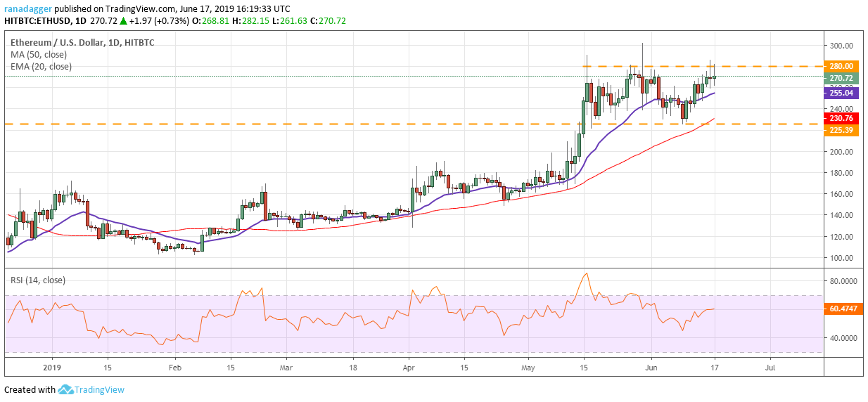Click the 230.76 MA price tag
The height and width of the screenshot is (402, 868).
843,119
